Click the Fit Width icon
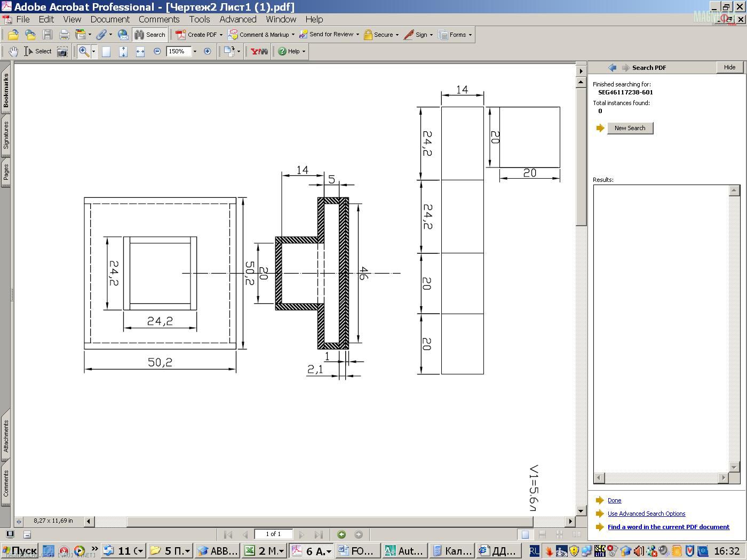The image size is (747, 560). point(140,52)
